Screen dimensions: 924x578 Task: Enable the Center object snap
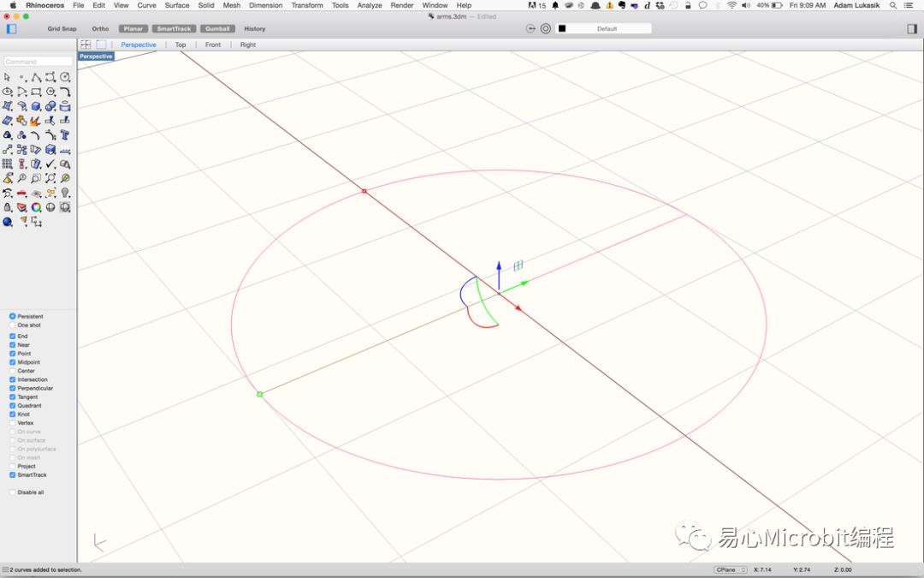coord(13,371)
